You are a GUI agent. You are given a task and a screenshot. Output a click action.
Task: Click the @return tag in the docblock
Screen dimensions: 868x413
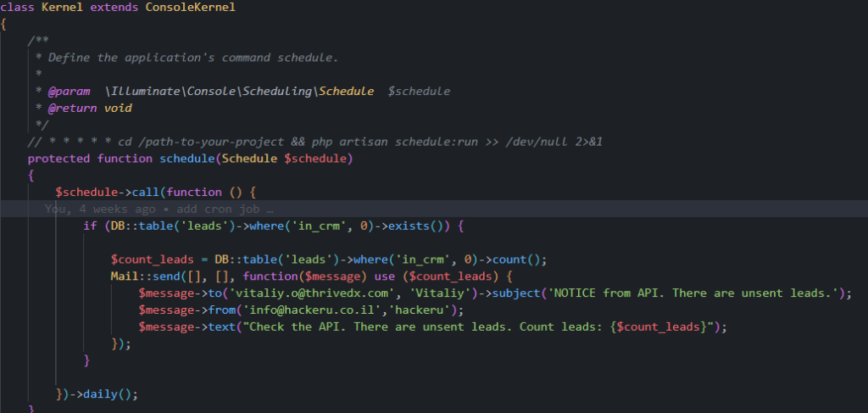click(72, 109)
